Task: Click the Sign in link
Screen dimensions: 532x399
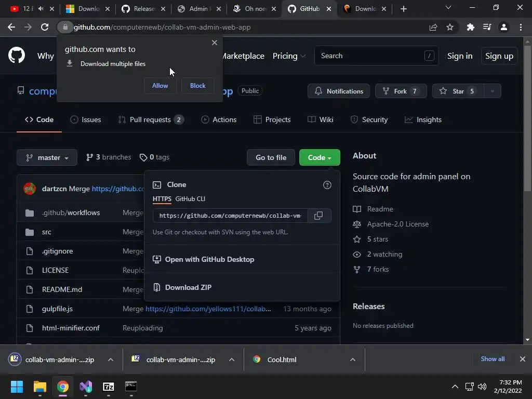Action: [460, 56]
